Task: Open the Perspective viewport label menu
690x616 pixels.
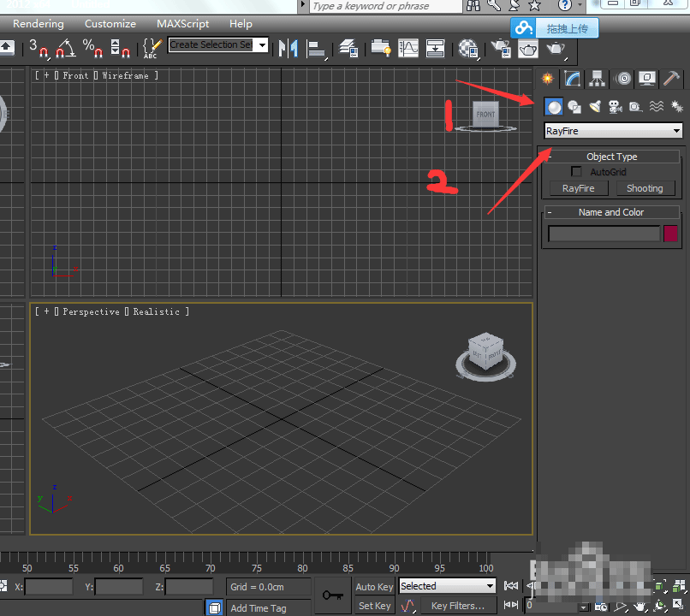Action: [x=91, y=311]
